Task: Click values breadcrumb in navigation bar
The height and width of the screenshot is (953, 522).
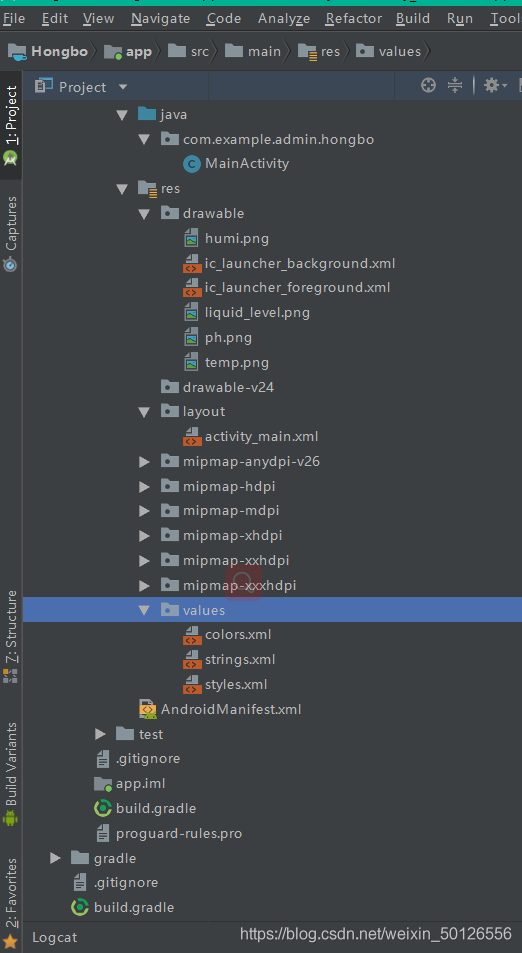Action: [x=389, y=52]
